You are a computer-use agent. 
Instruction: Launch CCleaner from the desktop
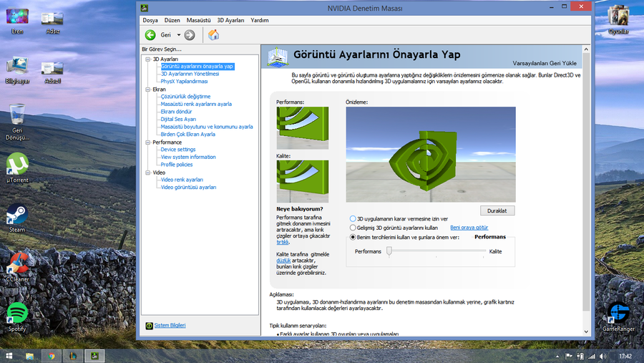tap(17, 263)
